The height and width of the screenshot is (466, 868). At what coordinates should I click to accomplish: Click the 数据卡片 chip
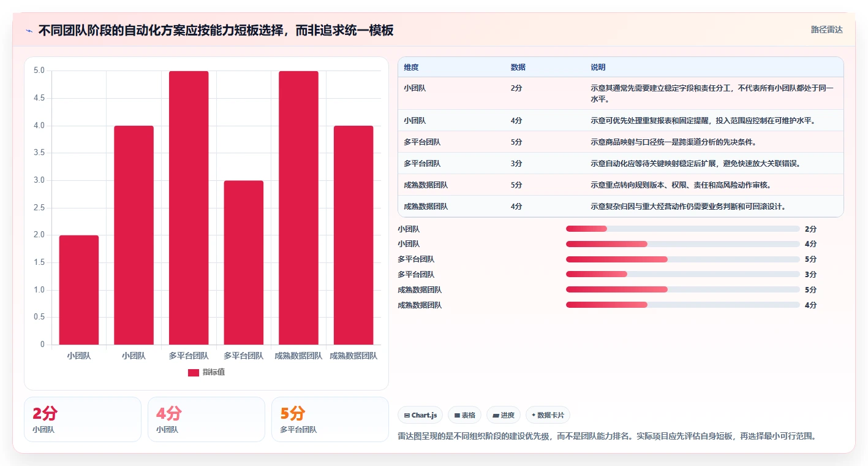tap(548, 415)
